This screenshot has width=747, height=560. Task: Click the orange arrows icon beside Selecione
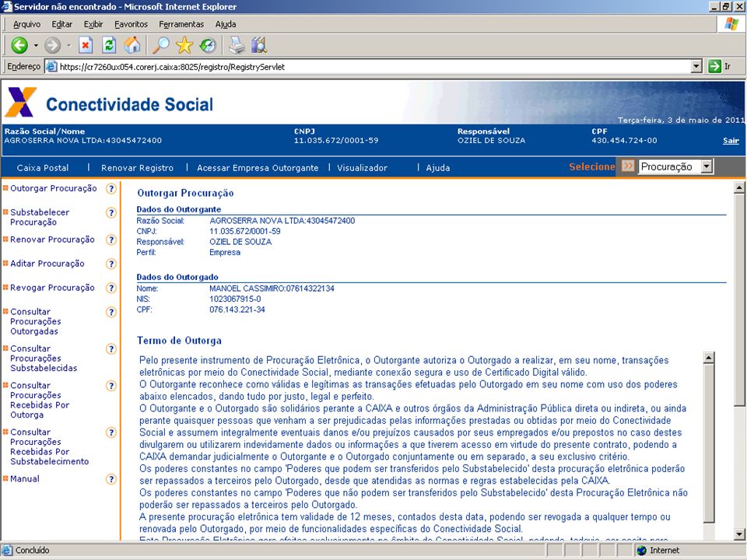pos(628,166)
